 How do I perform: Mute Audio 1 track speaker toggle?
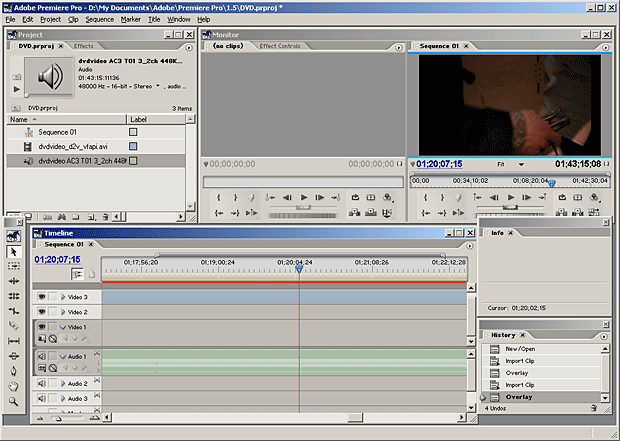coord(42,356)
